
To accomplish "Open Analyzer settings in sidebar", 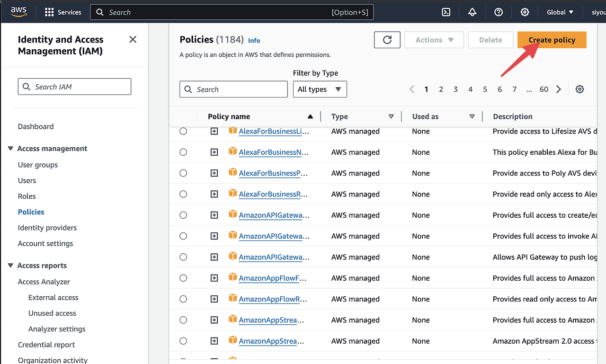I will click(x=57, y=328).
